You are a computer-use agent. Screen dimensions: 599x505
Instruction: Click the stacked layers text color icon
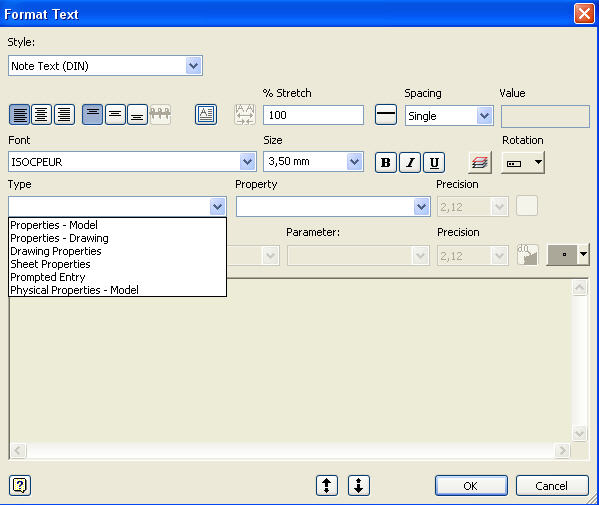pyautogui.click(x=479, y=162)
